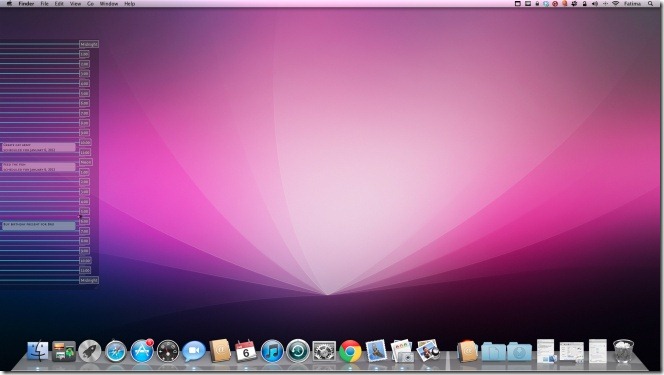Open Address Book in the dock
664x375 pixels.
(220, 351)
